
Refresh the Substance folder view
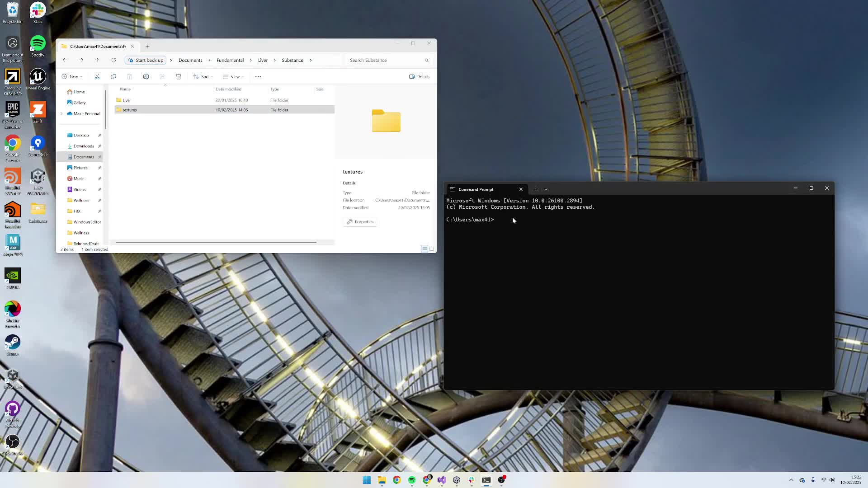(x=113, y=60)
